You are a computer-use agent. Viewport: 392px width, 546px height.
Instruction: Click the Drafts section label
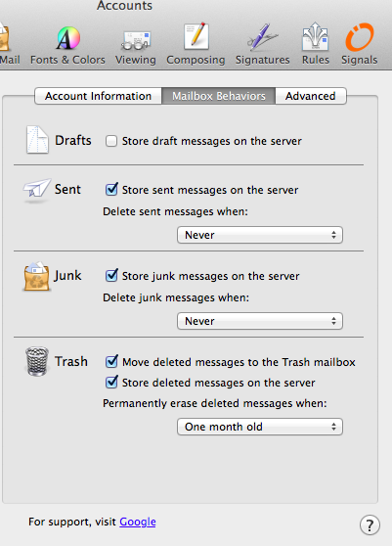[x=73, y=140]
